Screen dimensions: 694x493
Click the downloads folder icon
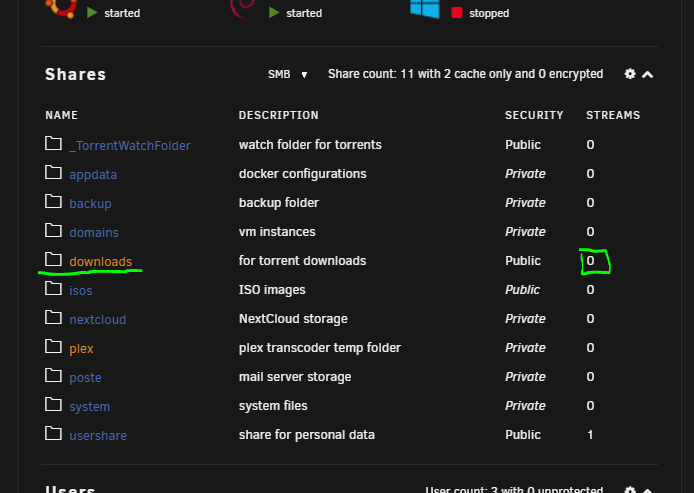[54, 259]
